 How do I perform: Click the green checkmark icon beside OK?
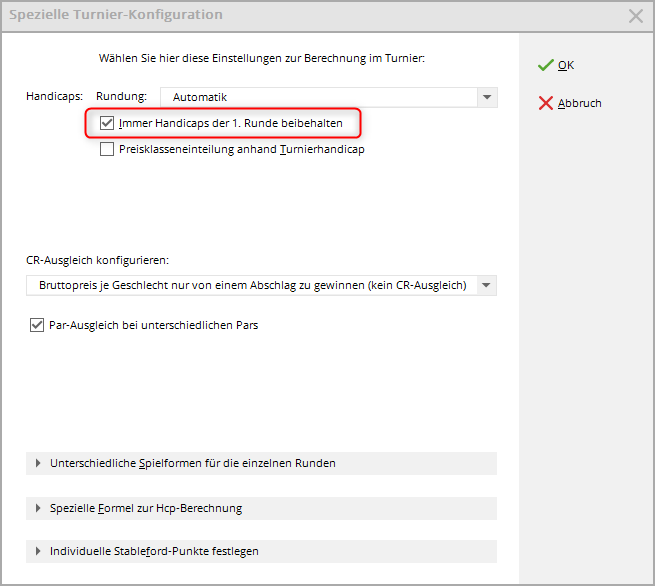[x=545, y=65]
